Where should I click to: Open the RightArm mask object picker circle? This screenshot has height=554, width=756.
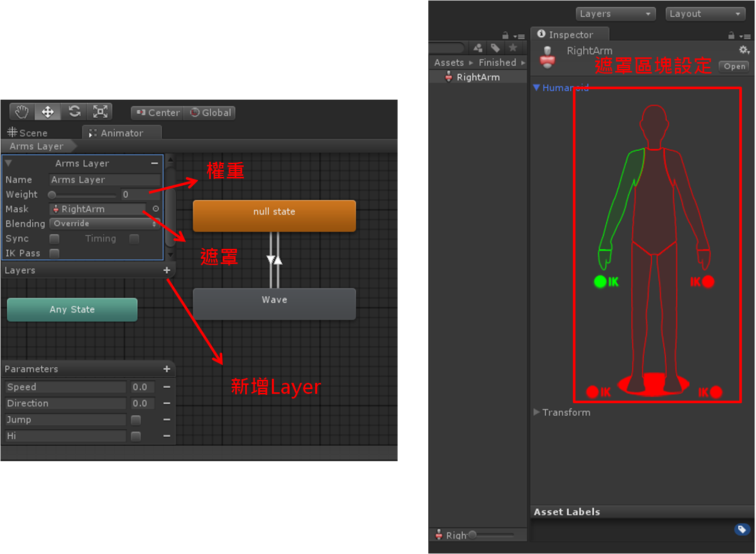click(155, 209)
